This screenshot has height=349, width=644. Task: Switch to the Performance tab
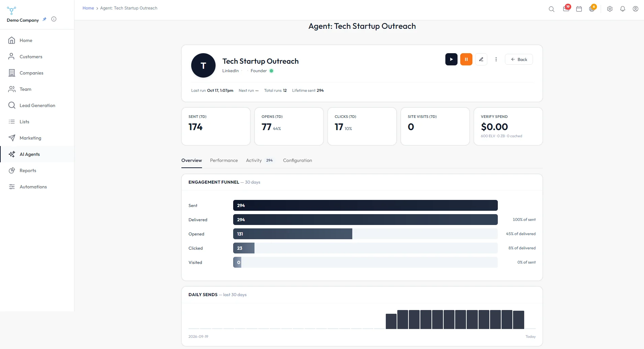click(224, 161)
